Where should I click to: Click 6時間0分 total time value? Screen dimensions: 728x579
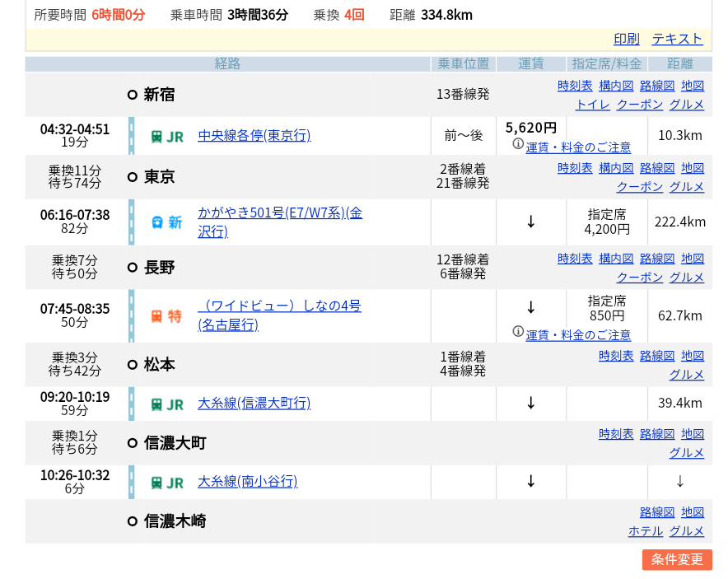click(119, 15)
